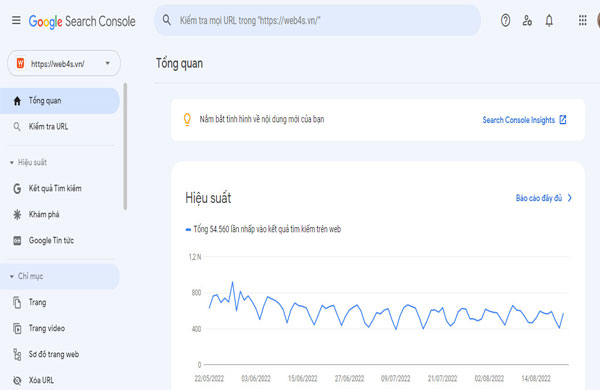Collapse the Hiệu suất section
Image resolution: width=600 pixels, height=390 pixels.
point(28,162)
